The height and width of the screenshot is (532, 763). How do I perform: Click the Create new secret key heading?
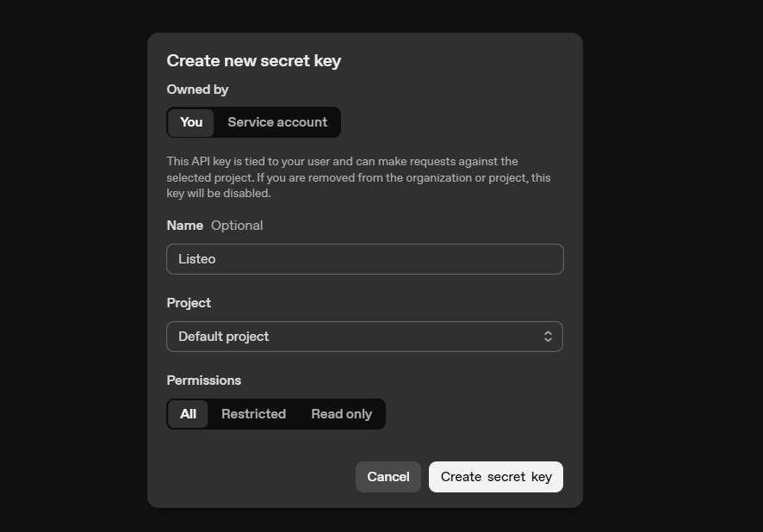(254, 61)
